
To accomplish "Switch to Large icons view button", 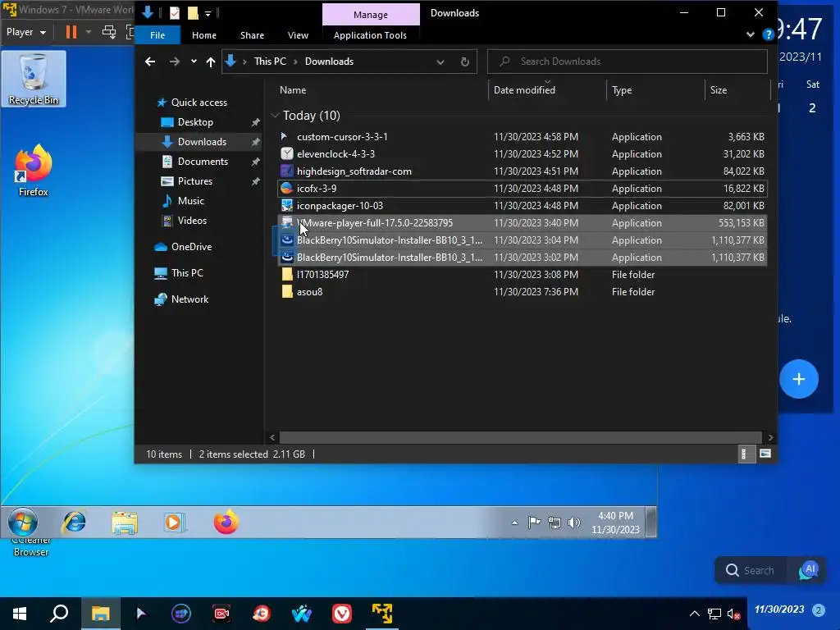I will [765, 454].
